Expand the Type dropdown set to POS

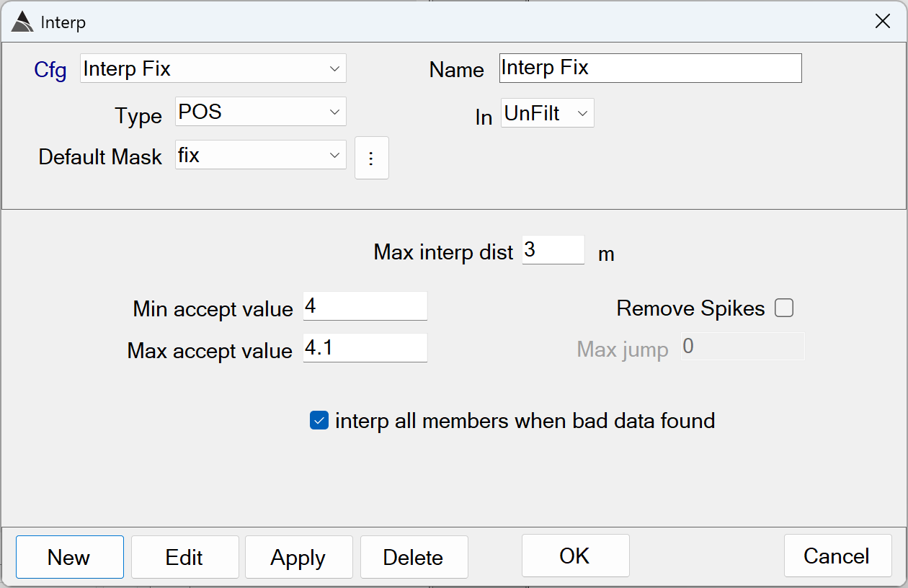260,112
